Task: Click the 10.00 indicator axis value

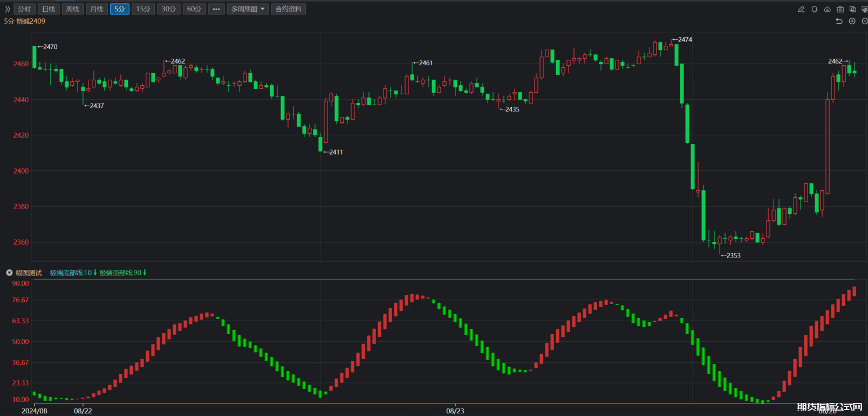Action: pyautogui.click(x=20, y=399)
